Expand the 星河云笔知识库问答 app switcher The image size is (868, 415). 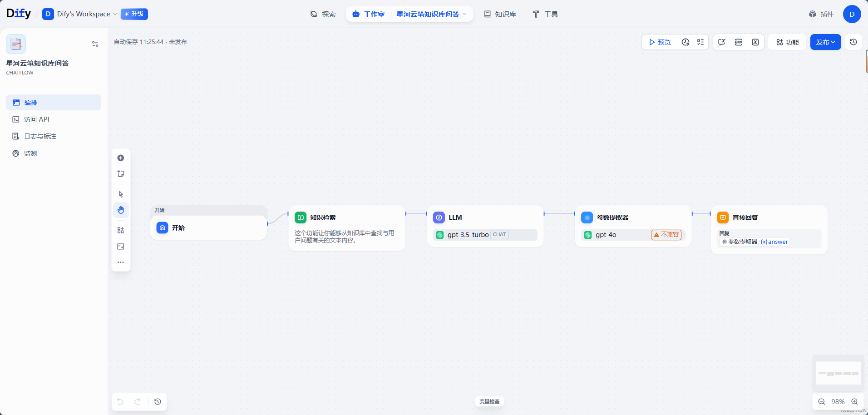point(431,14)
